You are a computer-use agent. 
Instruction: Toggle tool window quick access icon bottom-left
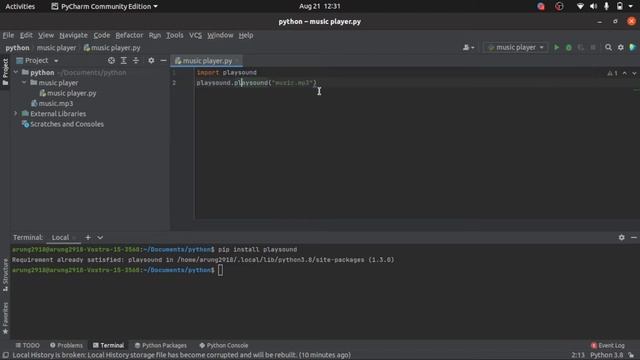(6, 355)
